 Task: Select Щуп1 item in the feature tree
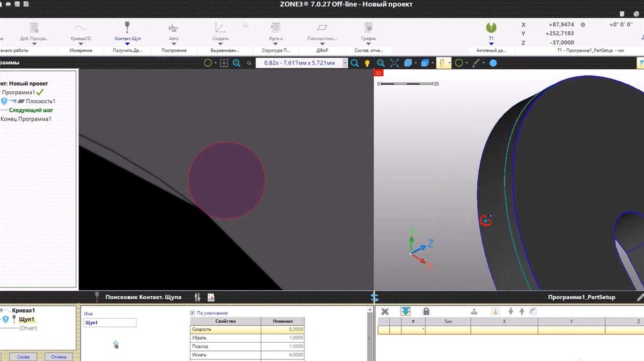(26, 319)
